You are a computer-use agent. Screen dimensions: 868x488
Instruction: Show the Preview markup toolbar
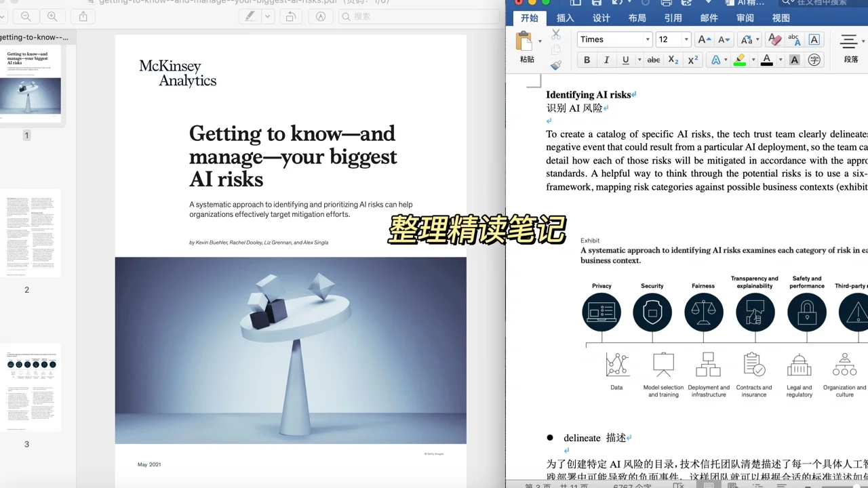pyautogui.click(x=321, y=16)
